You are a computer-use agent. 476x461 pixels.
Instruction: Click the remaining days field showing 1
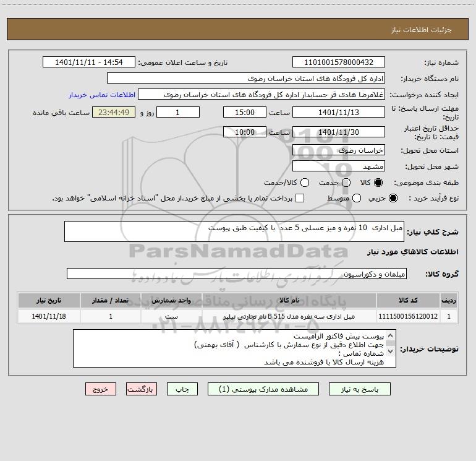[x=178, y=112]
